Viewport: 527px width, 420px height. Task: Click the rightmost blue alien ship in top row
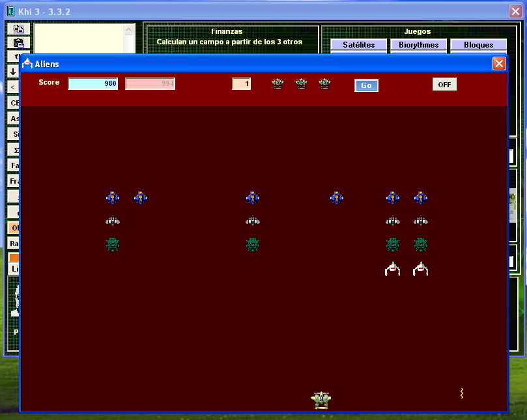[420, 197]
